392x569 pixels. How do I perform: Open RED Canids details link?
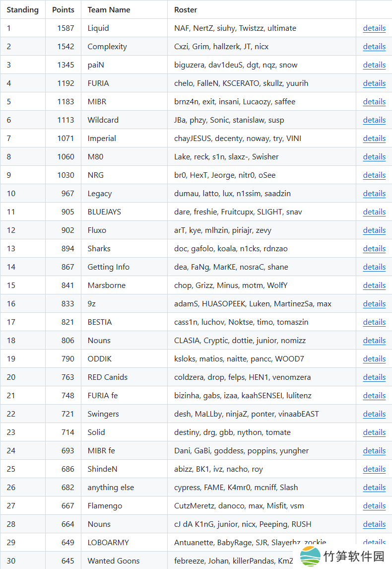point(374,377)
